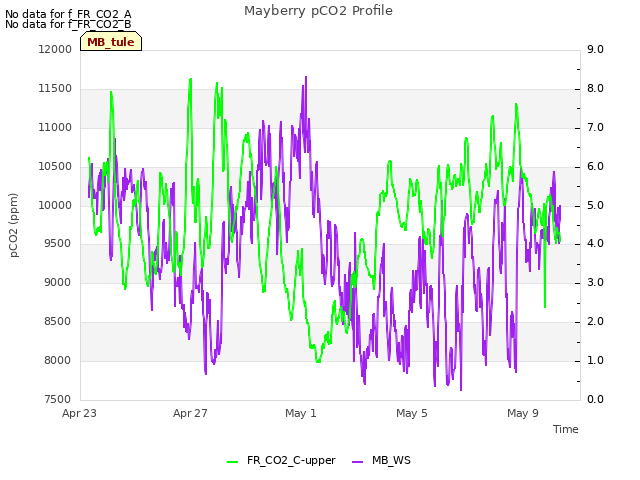Click the Apr 23 date tick label

pos(79,413)
